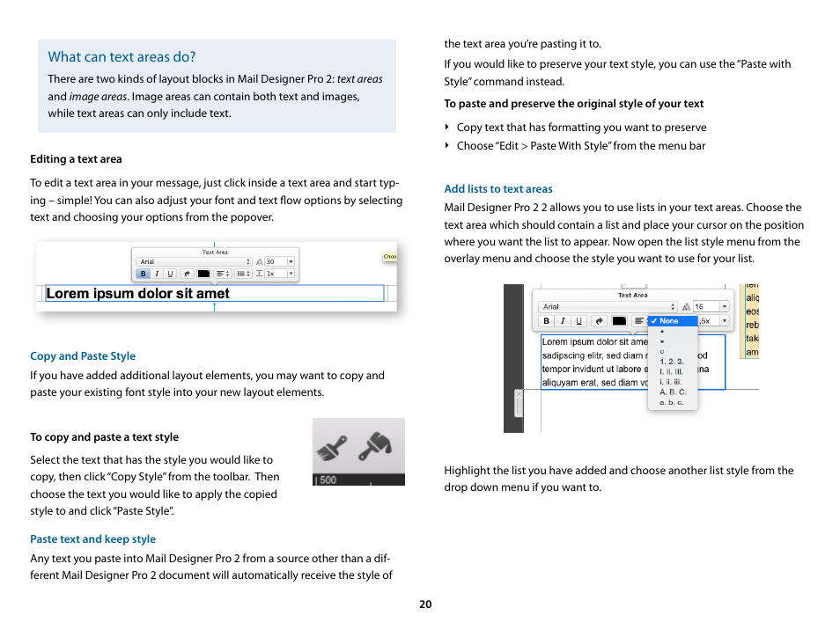The height and width of the screenshot is (637, 840).
Task: Toggle Bold in the size-30 Text Area popover
Action: click(143, 274)
